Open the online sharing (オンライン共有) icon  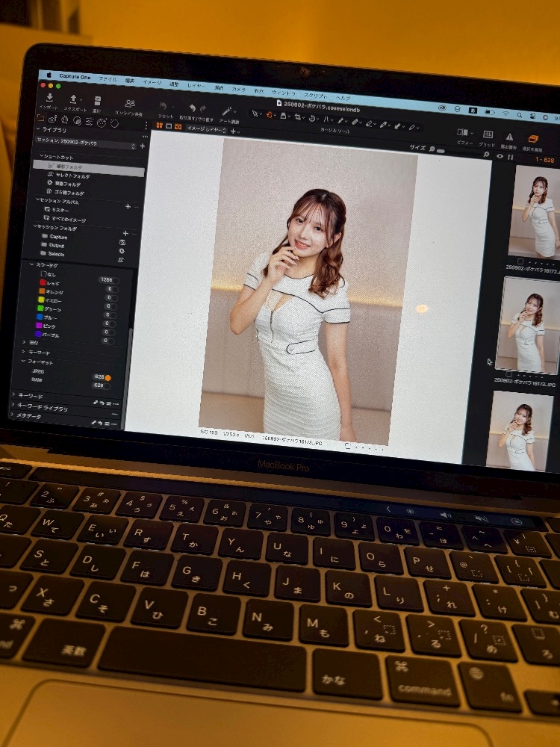point(130,105)
